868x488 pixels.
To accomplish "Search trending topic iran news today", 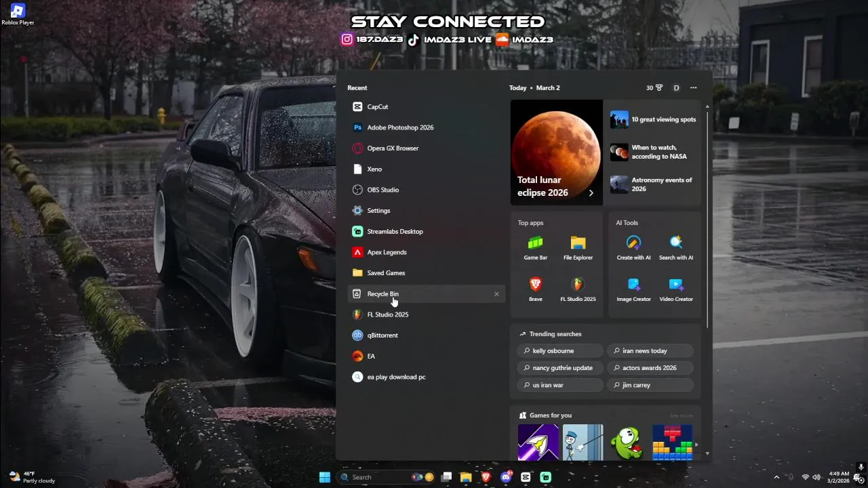I will 650,351.
